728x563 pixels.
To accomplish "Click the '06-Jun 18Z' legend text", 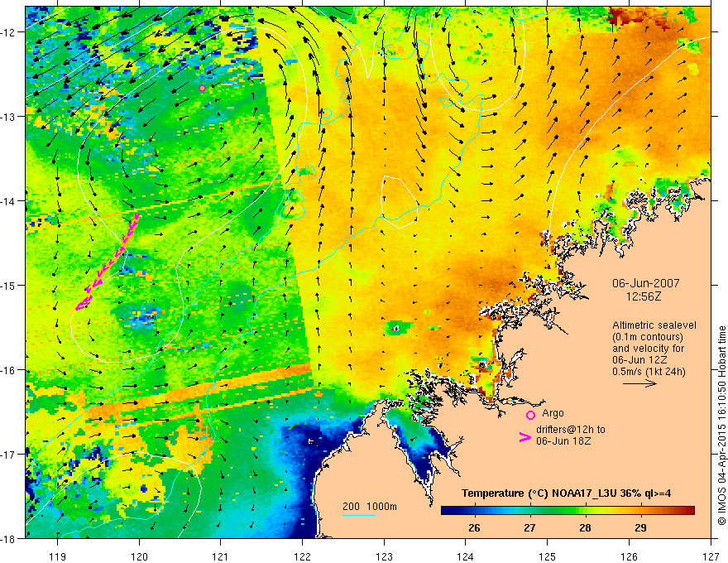I will tap(563, 440).
